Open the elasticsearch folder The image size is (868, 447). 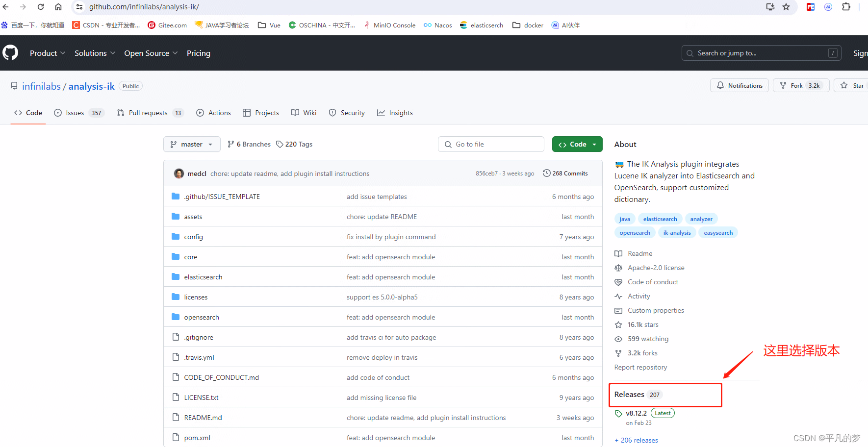[x=203, y=276]
